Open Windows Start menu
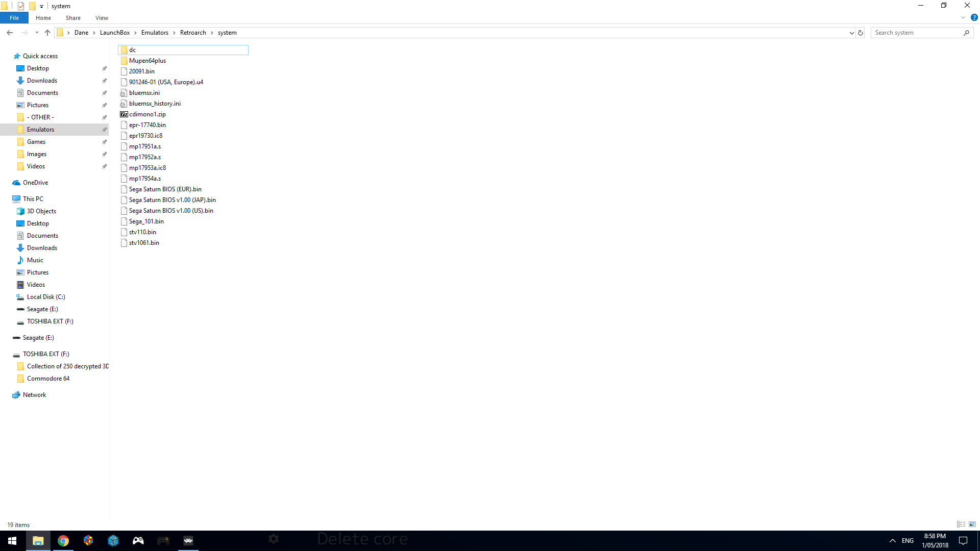The height and width of the screenshot is (551, 980). pyautogui.click(x=12, y=541)
